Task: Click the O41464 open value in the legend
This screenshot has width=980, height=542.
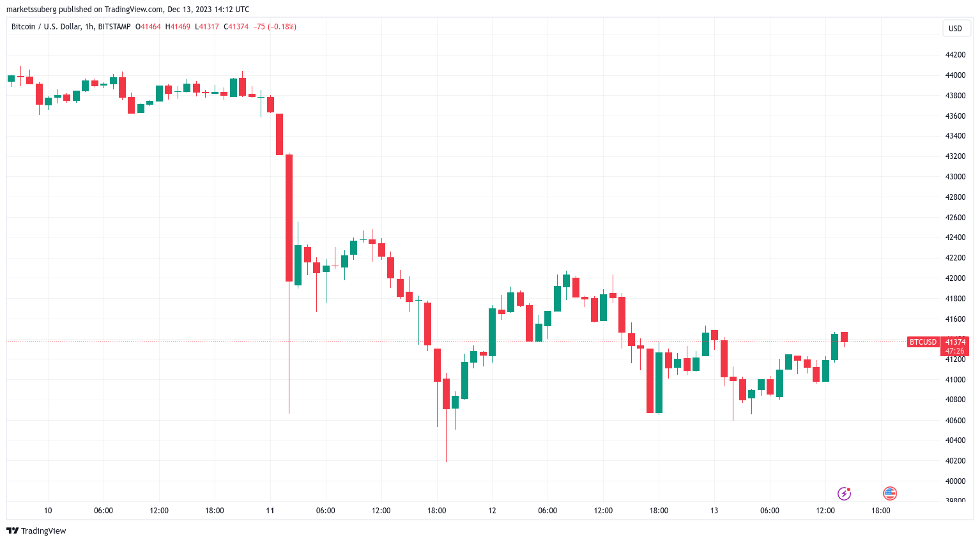Action: (x=148, y=27)
